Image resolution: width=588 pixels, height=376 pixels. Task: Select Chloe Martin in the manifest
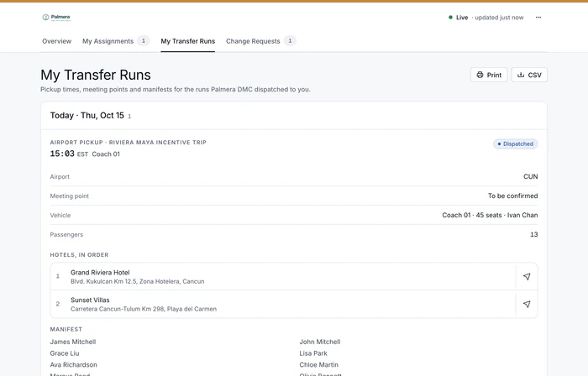pos(318,365)
